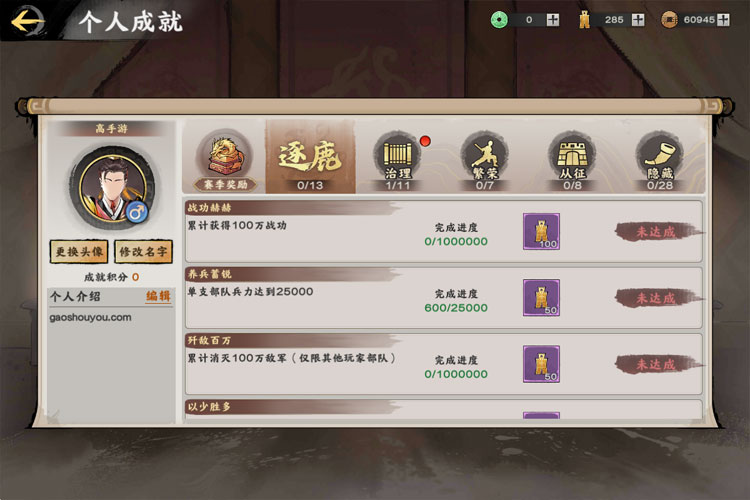Click the 养兵蓄锐 reward item icon
This screenshot has height=500, width=750.
(541, 298)
